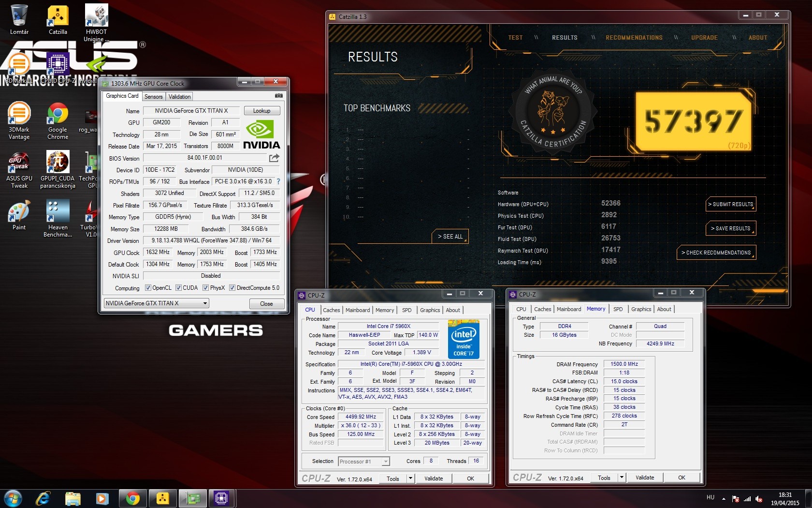
Task: Switch to the Validation tab in GPU-Z
Action: 179,97
